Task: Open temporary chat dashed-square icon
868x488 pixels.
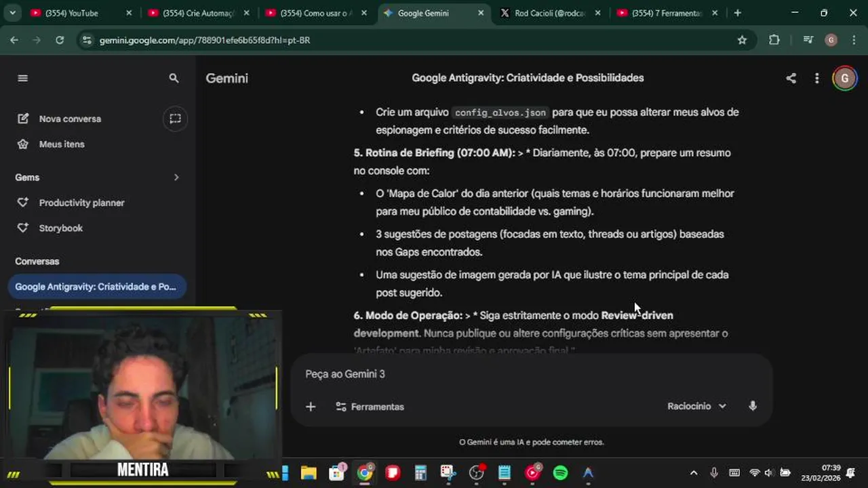Action: tap(175, 119)
